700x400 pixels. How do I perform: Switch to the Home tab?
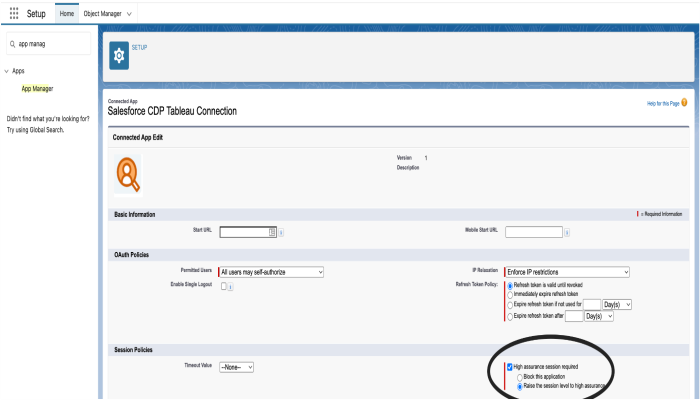click(x=67, y=13)
